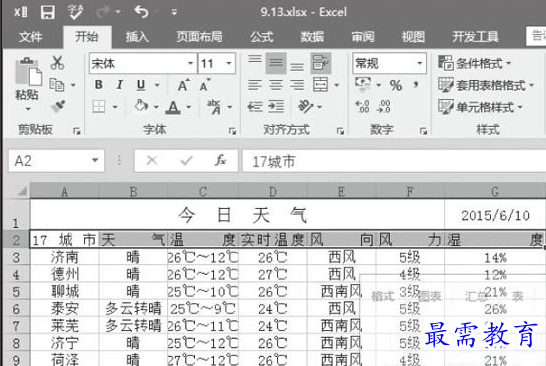The image size is (546, 366).
Task: Switch to the 页面布局 tab
Action: [x=199, y=37]
